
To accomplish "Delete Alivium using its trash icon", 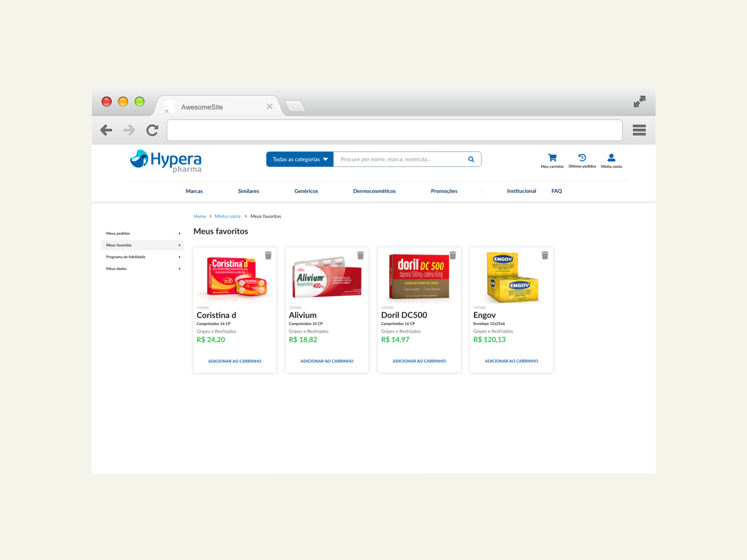I will click(x=360, y=256).
